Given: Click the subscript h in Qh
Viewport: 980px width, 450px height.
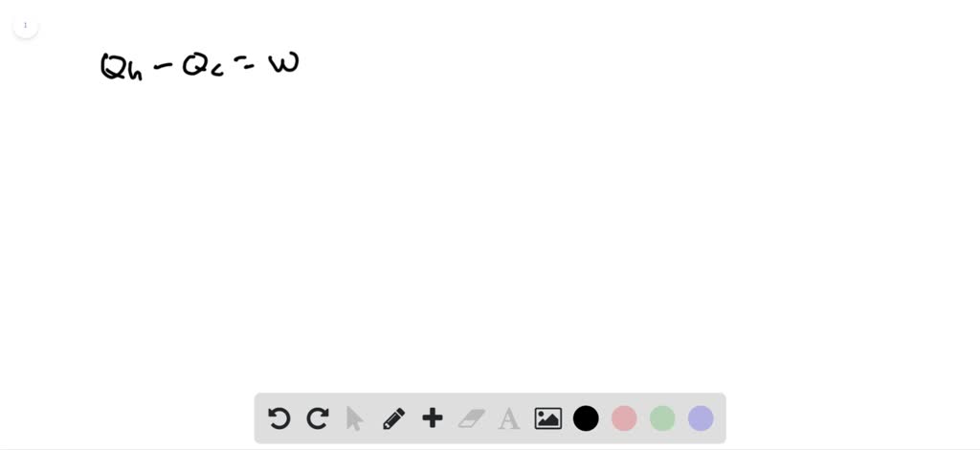Looking at the screenshot, I should [134, 72].
